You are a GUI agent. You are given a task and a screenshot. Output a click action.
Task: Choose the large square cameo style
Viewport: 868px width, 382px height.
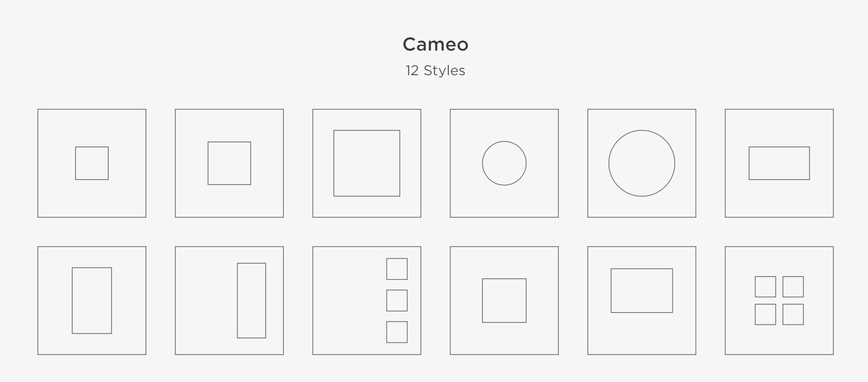367,163
